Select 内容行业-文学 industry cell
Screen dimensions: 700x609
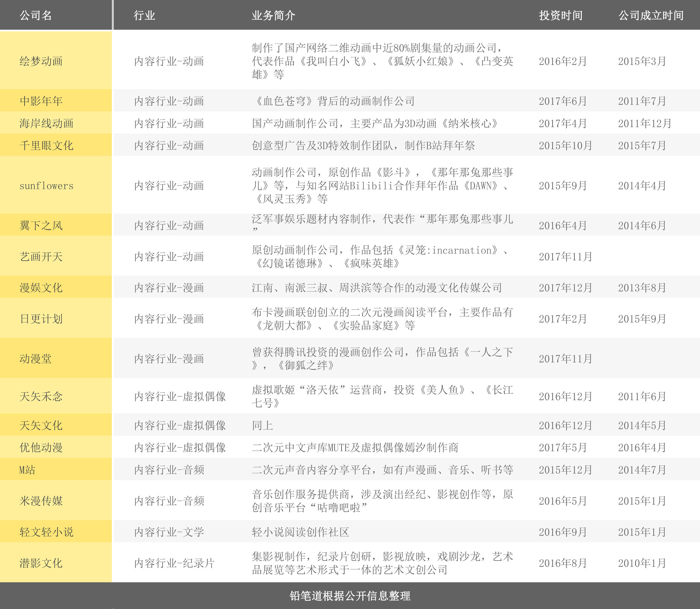[x=169, y=532]
